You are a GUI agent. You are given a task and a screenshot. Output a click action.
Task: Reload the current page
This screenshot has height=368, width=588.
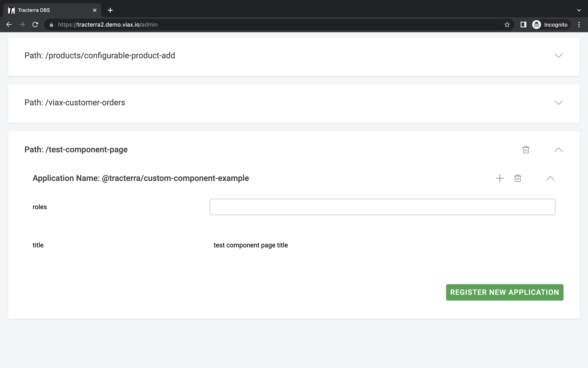[35, 25]
